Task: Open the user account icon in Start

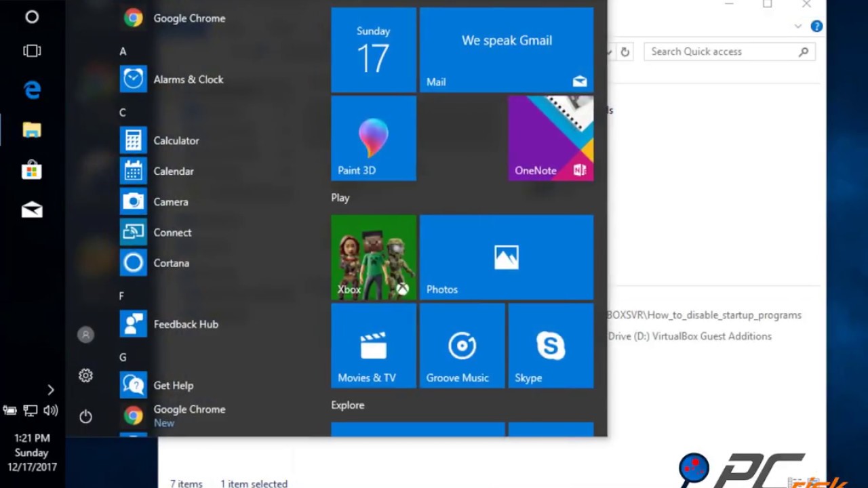Action: click(85, 335)
